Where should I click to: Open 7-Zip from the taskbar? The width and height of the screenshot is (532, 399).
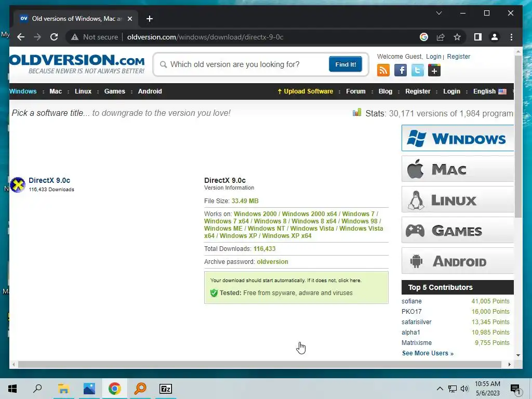coord(166,389)
